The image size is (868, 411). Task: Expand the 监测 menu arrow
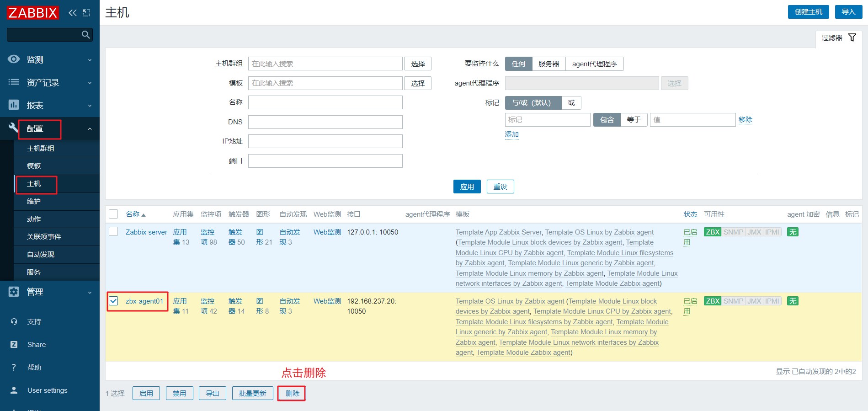[x=90, y=60]
